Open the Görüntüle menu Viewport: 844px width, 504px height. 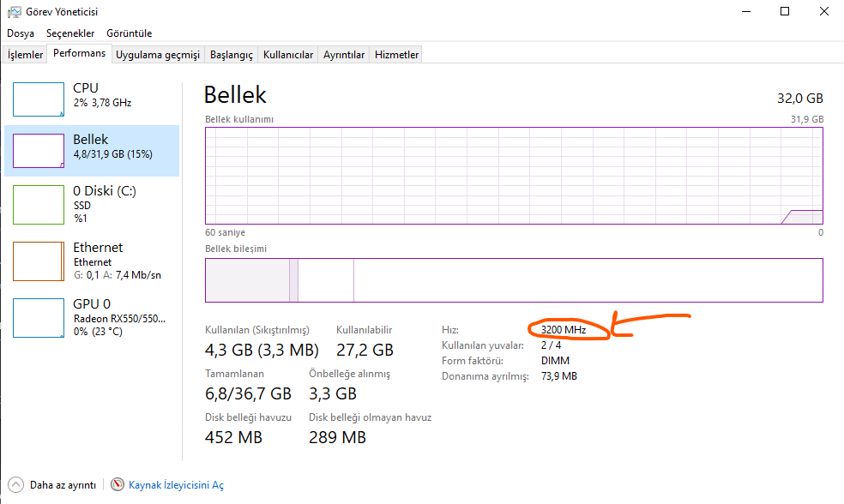[x=130, y=33]
